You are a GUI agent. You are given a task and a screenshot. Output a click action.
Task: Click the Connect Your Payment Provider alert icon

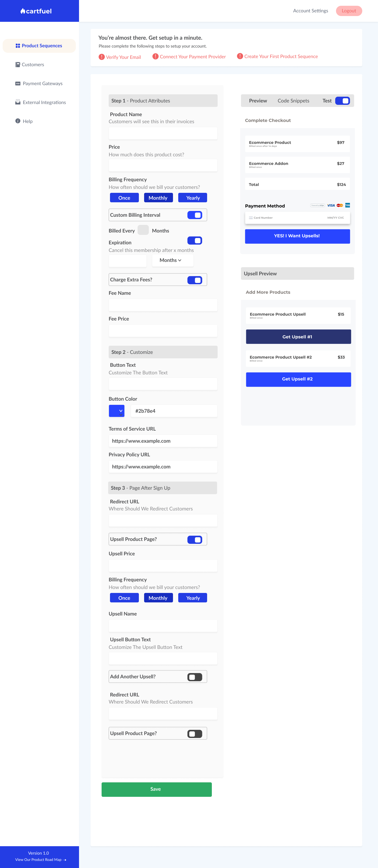(x=155, y=56)
